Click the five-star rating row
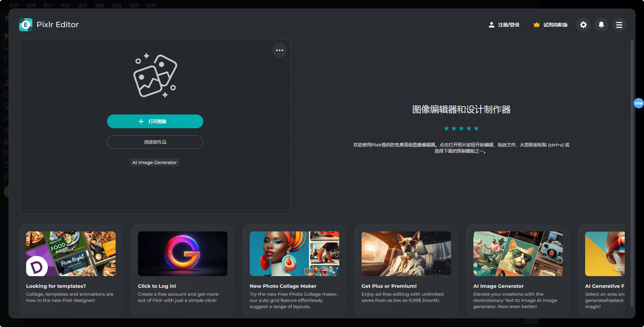Screen dimensions: 644x327 (461, 129)
